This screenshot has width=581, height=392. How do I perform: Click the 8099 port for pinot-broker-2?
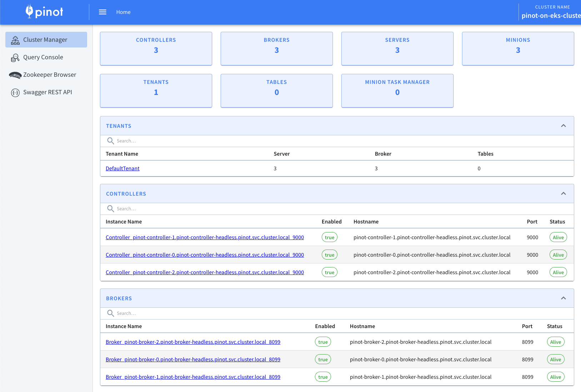click(527, 342)
